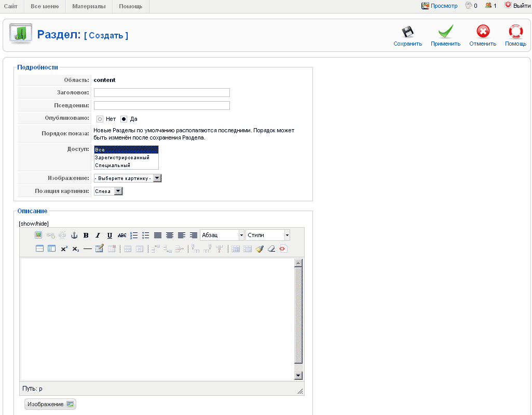The image size is (532, 415).
Task: Apply strikethrough (ABC) formatting
Action: (x=122, y=236)
